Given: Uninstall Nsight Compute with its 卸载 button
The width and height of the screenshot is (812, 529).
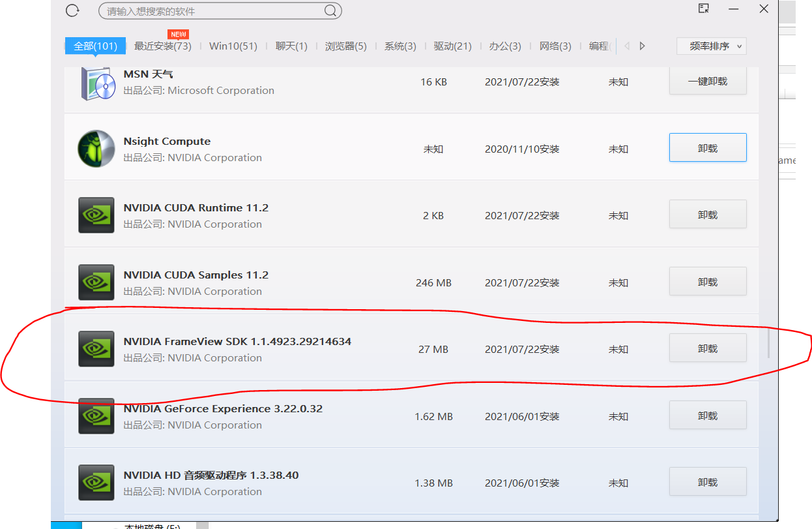Looking at the screenshot, I should (708, 148).
